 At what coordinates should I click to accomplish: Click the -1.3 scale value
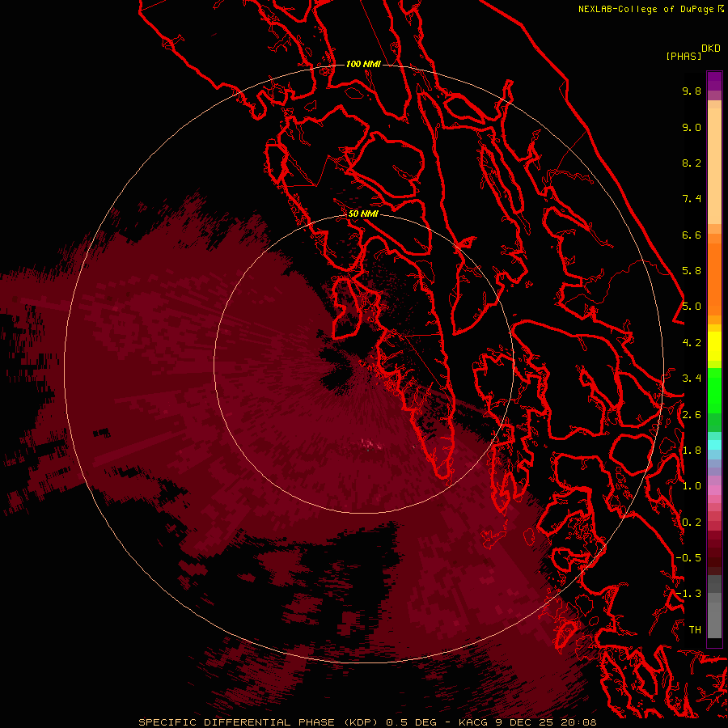pyautogui.click(x=688, y=594)
